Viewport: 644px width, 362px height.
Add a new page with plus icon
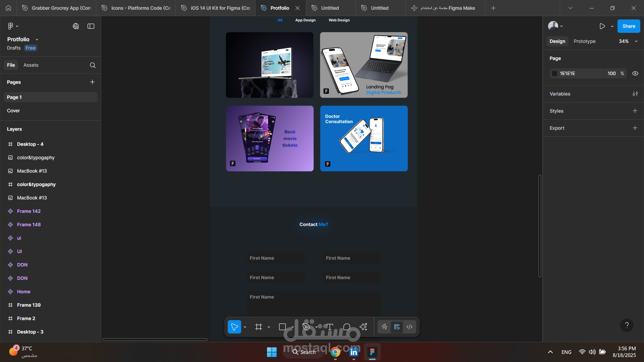[92, 82]
